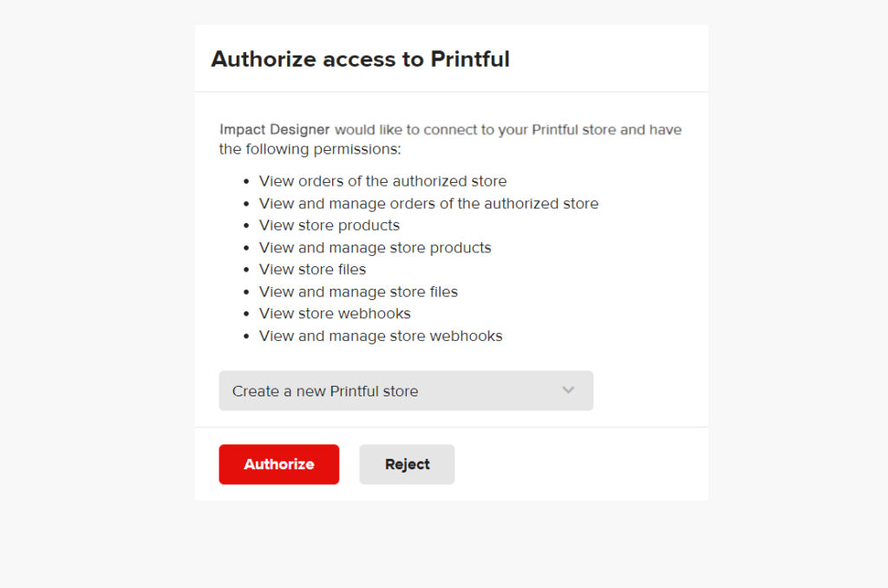Click the bullet before View store products
The width and height of the screenshot is (888, 588).
point(246,226)
